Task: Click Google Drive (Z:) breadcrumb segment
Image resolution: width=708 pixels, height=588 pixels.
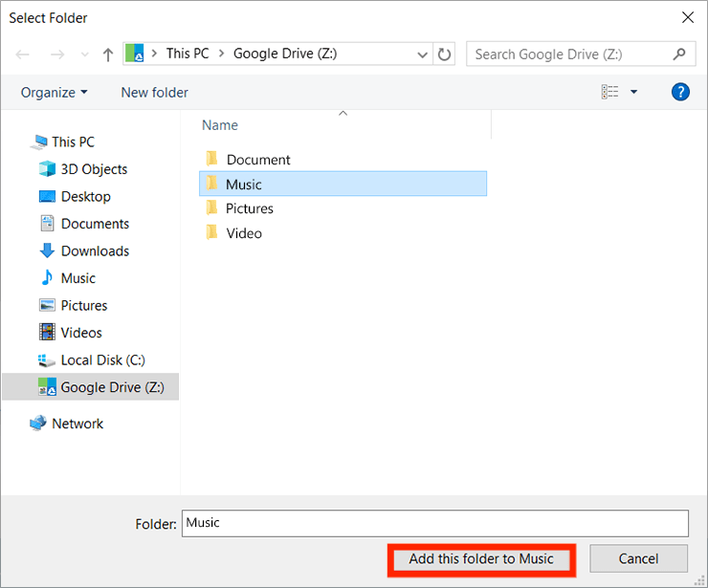Action: click(x=285, y=54)
